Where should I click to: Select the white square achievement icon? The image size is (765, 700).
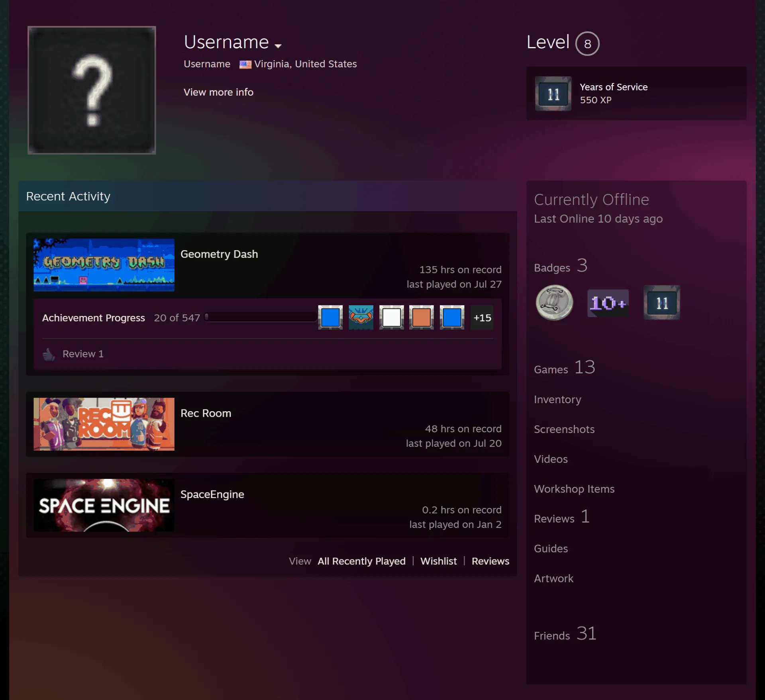(x=391, y=318)
